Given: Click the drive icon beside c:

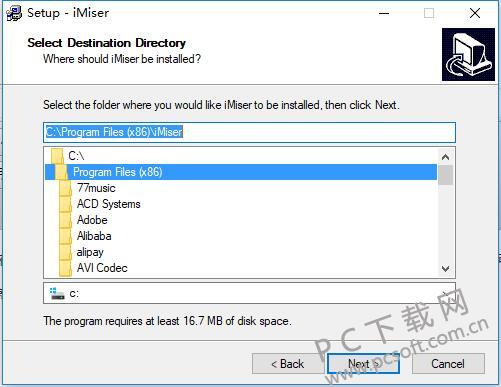Looking at the screenshot, I should [57, 294].
